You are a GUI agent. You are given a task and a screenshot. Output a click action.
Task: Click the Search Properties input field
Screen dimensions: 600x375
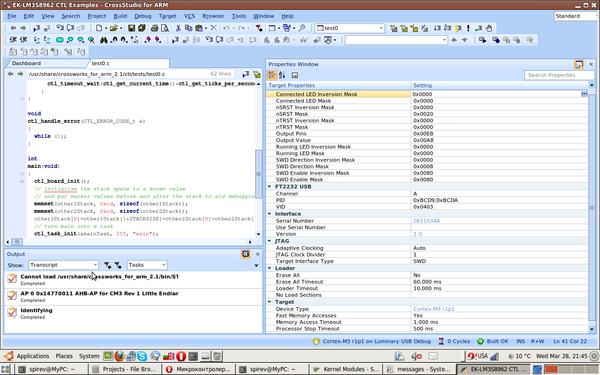coord(559,75)
